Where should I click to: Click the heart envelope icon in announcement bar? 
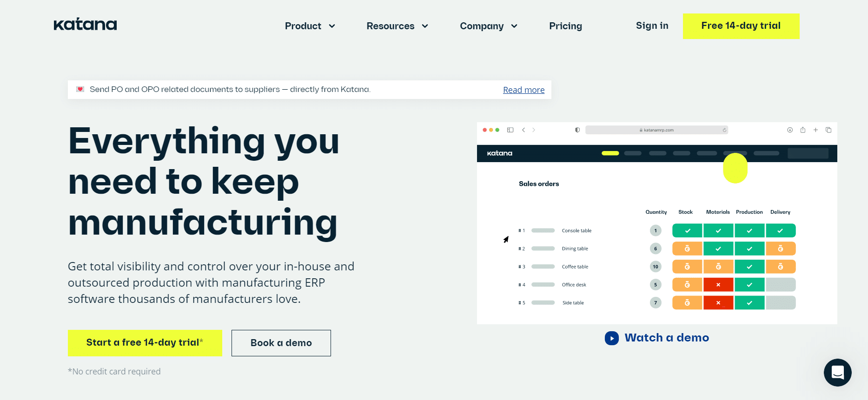(80, 89)
